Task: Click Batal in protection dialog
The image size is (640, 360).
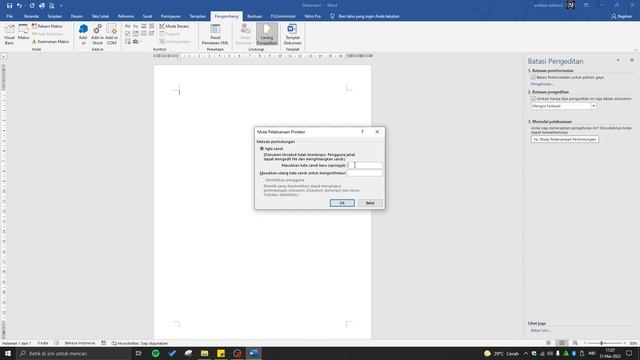Action: click(x=370, y=203)
